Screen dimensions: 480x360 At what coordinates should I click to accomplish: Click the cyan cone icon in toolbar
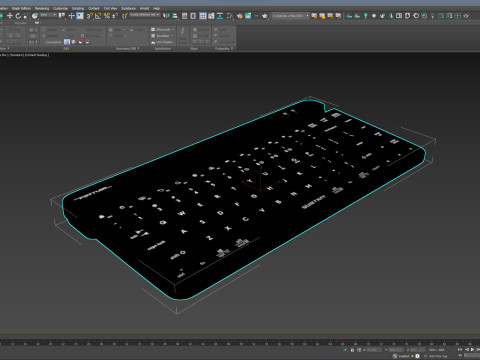tap(391, 15)
